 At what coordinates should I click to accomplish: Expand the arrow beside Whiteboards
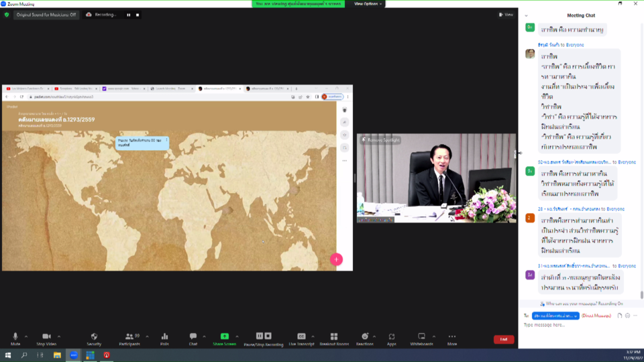pyautogui.click(x=434, y=337)
